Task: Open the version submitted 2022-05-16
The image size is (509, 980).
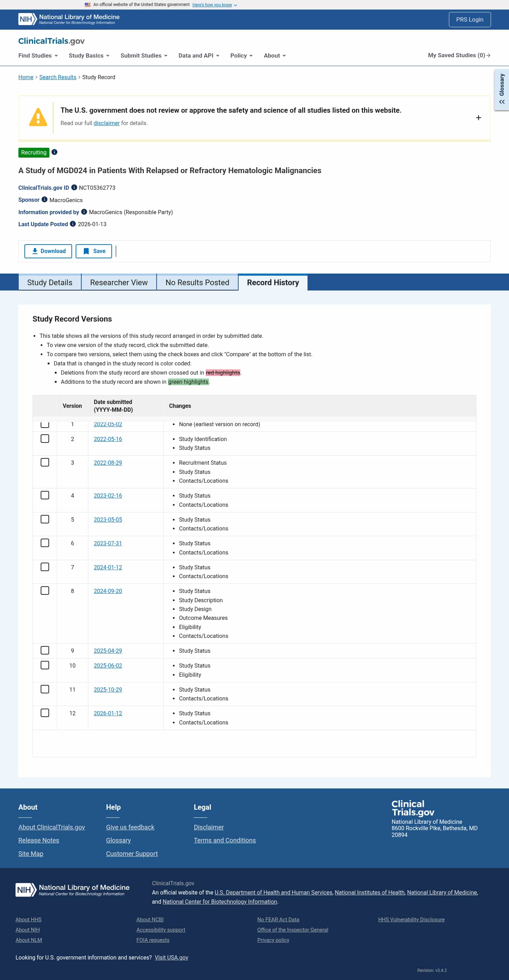Action: (108, 439)
